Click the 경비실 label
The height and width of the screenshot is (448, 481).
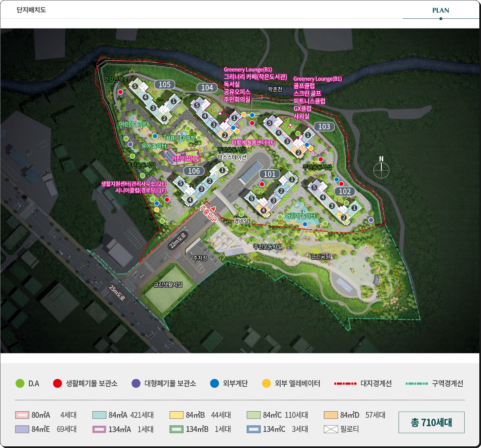pos(241,221)
